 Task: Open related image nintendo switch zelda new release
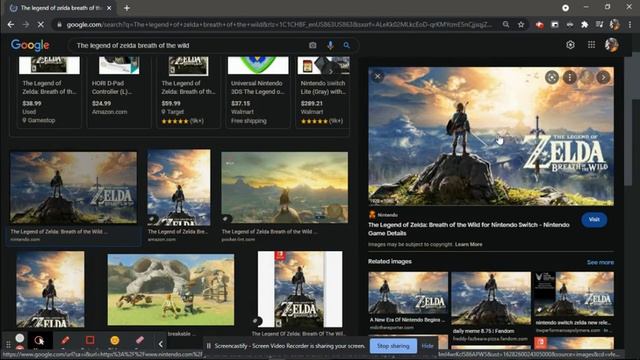574,294
